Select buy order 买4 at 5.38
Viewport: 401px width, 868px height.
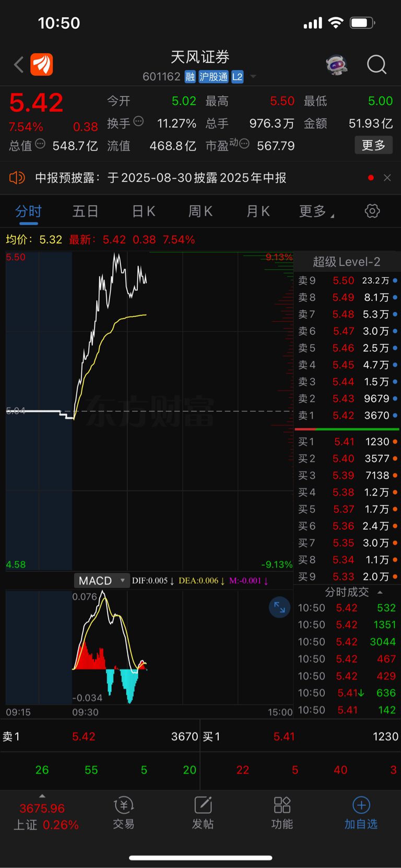pyautogui.click(x=348, y=492)
